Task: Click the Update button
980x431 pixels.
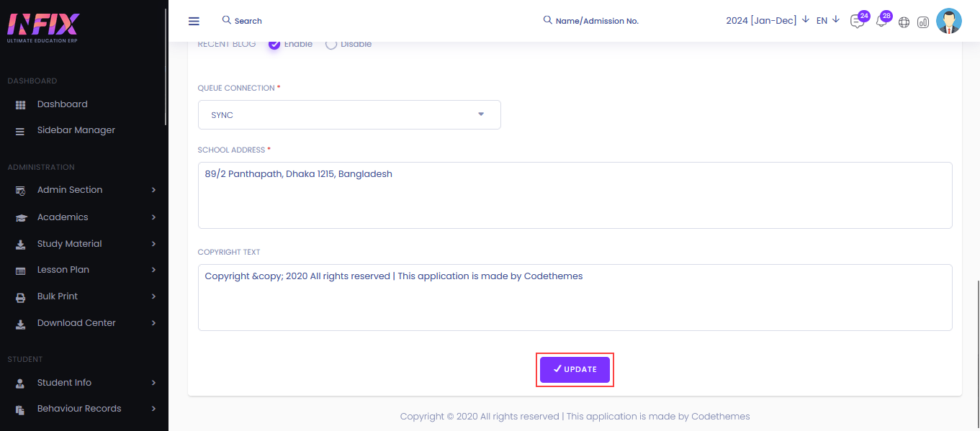Action: pos(575,369)
